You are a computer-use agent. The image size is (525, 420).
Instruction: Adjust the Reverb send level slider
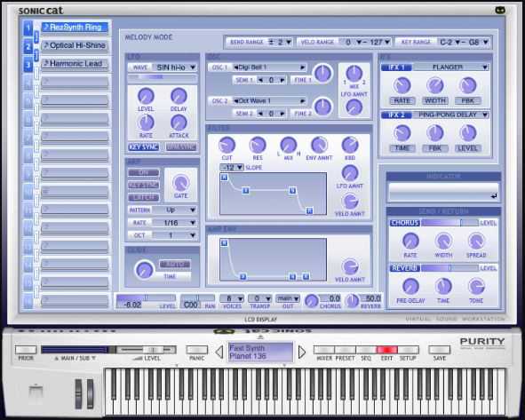coord(449,268)
